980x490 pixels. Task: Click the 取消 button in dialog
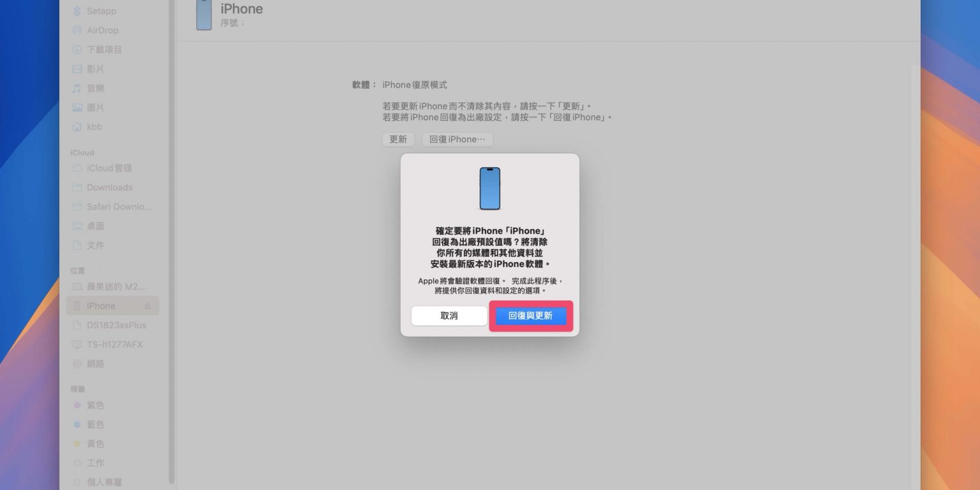click(449, 316)
